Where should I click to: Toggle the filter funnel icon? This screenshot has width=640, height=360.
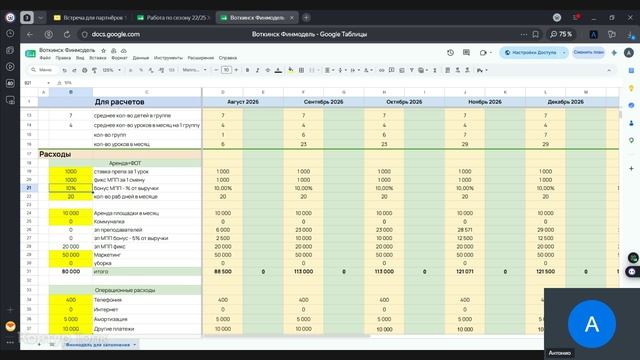pos(411,70)
